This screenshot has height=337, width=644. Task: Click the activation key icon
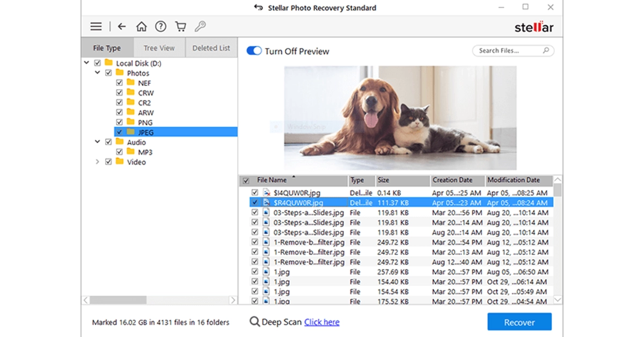click(x=200, y=26)
